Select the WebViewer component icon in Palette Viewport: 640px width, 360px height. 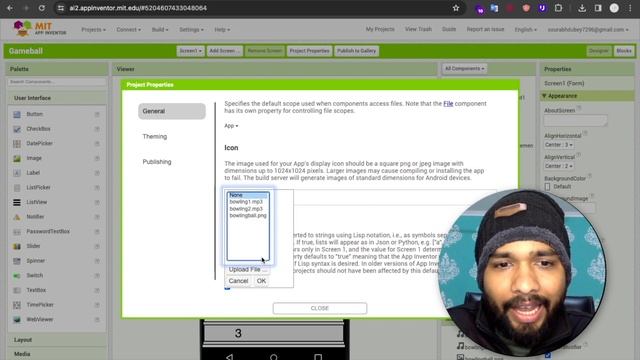(17, 320)
